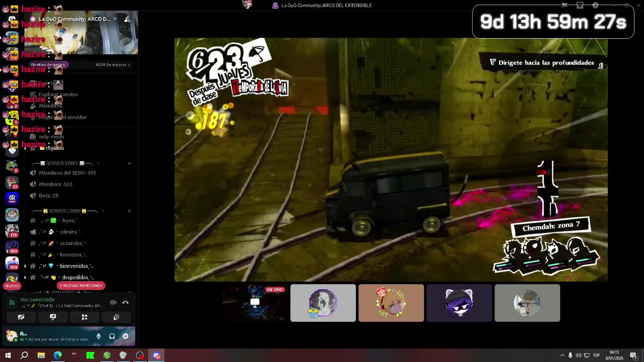Image resolution: width=644 pixels, height=362 pixels.
Task: Click the Objetivo de mejora badge
Action: 48,65
